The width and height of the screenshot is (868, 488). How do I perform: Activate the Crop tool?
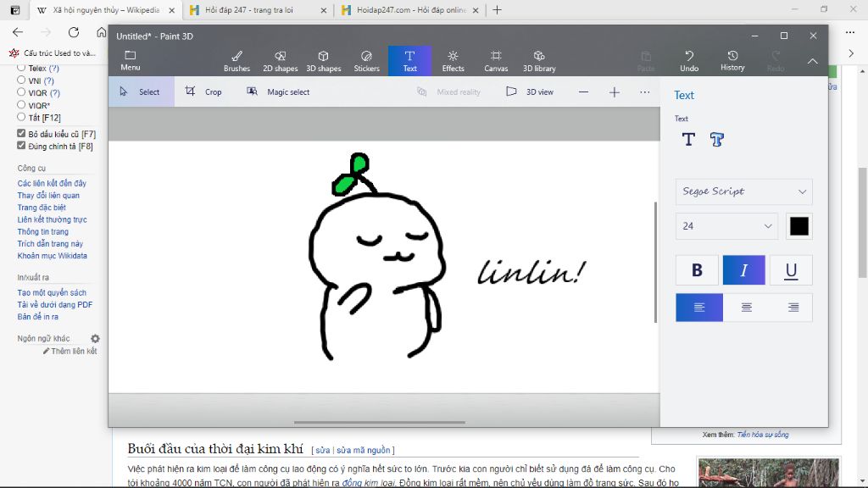click(x=203, y=91)
